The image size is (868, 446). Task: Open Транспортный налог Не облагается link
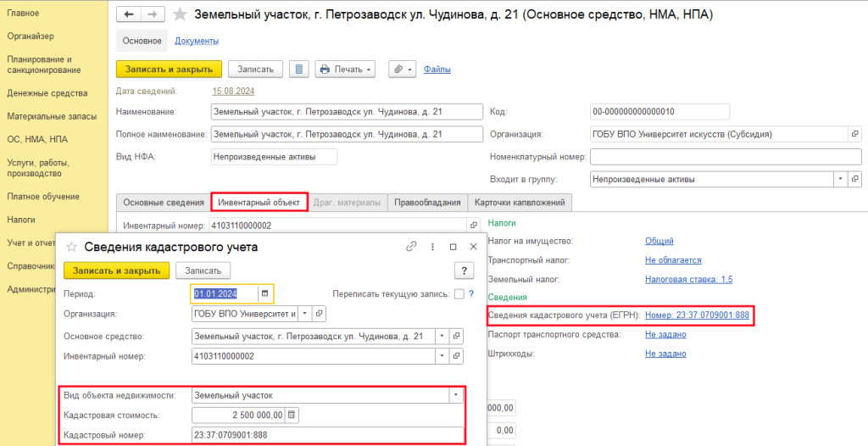[x=673, y=259]
